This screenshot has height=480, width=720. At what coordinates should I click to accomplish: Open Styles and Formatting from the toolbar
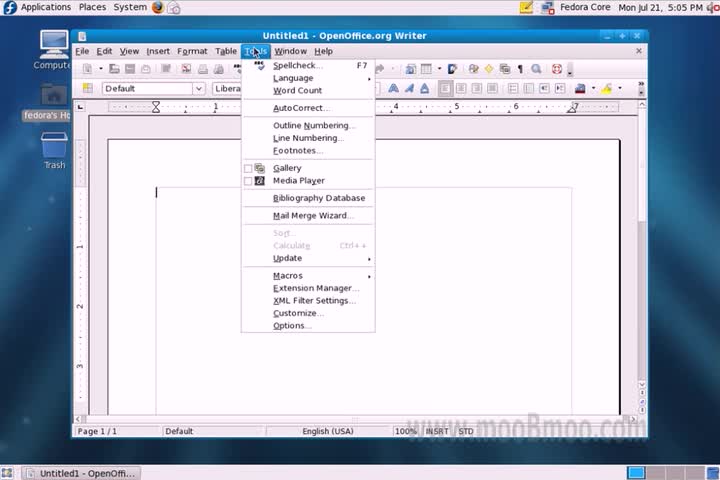click(x=87, y=88)
